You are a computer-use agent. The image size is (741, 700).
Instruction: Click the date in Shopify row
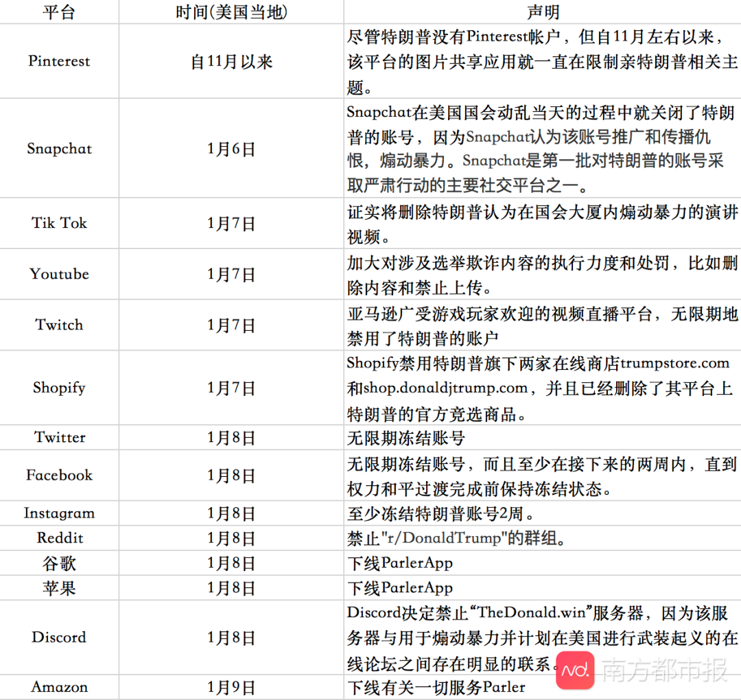pos(231,388)
